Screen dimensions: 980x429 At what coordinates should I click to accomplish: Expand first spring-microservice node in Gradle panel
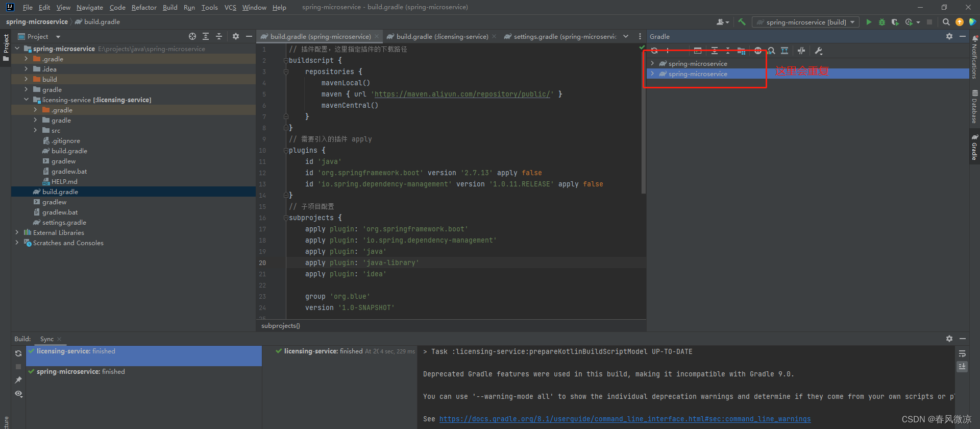coord(652,63)
